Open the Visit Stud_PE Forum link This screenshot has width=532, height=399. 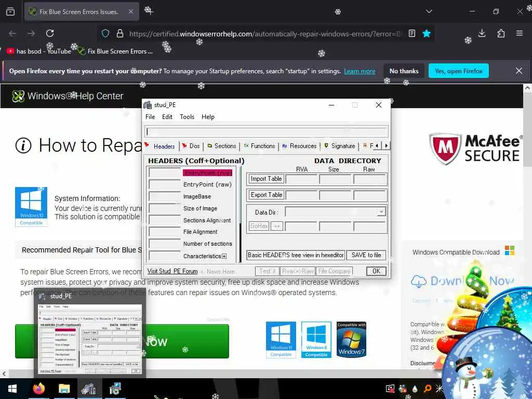pos(172,271)
